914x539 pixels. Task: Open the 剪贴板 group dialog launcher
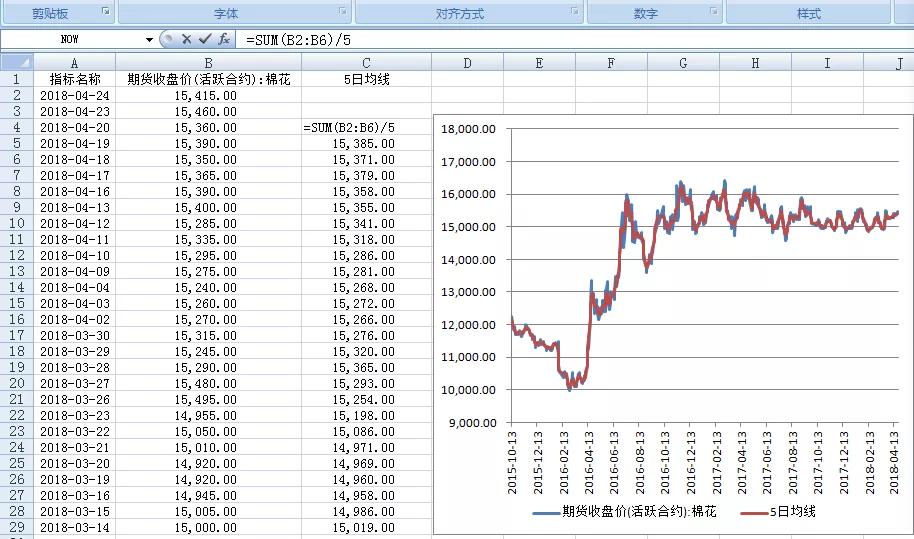point(106,11)
